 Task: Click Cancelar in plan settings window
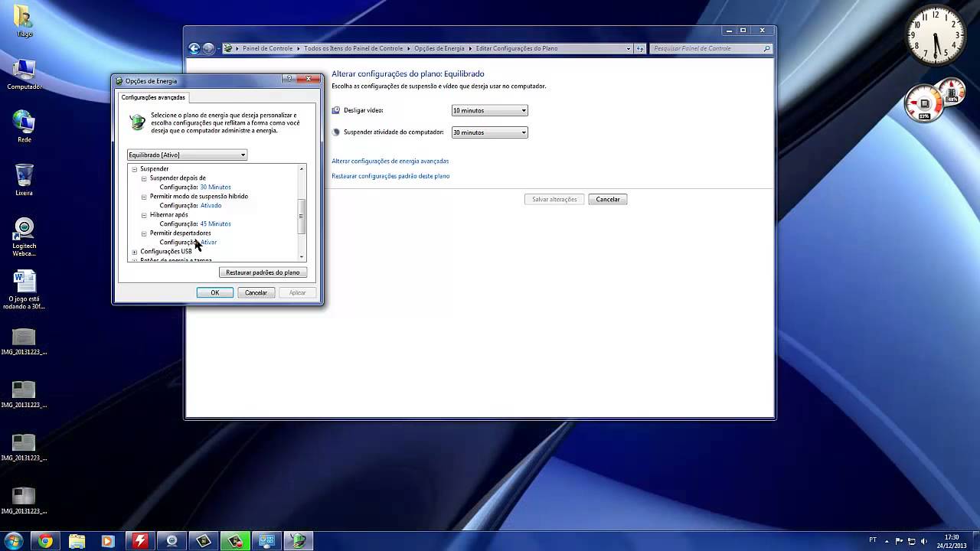click(x=608, y=199)
